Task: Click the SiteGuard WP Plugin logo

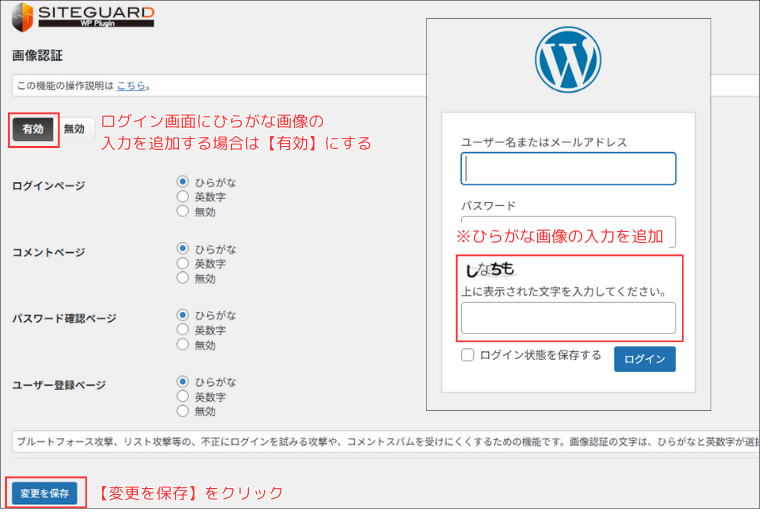Action: click(83, 17)
